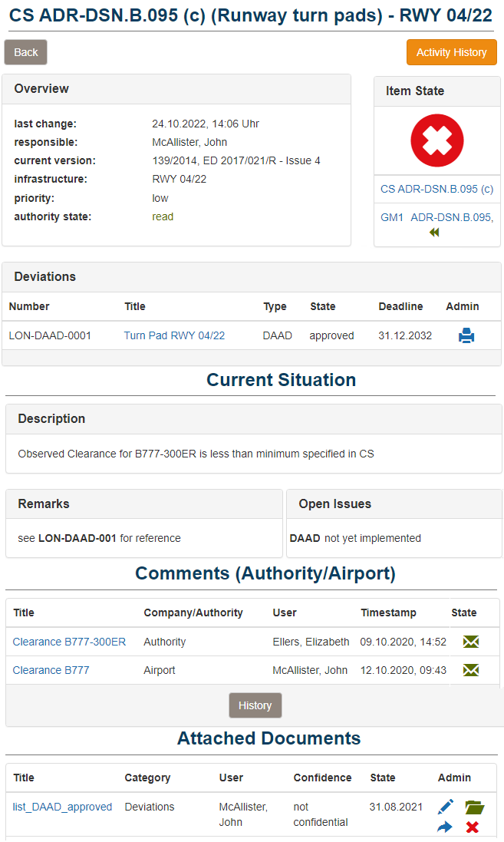Viewport: 504px width, 842px height.
Task: Open GM1 ADR-DSN.B.095 link
Action: point(436,217)
